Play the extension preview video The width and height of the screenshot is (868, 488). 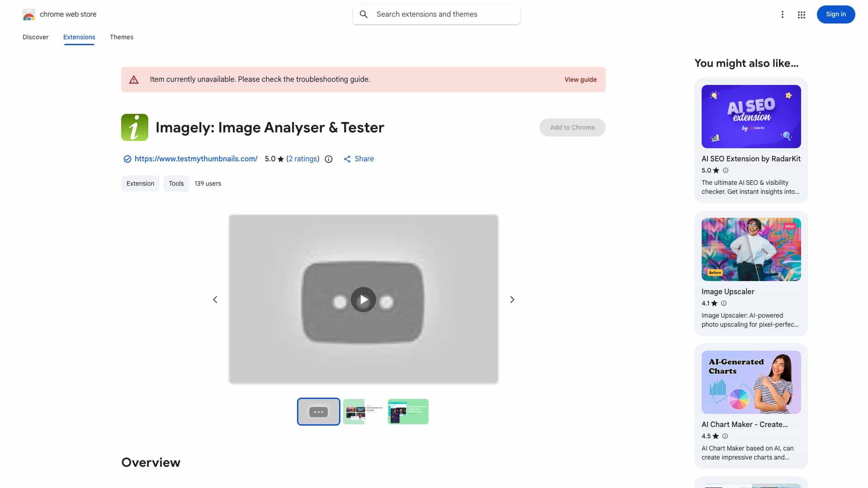pyautogui.click(x=363, y=300)
